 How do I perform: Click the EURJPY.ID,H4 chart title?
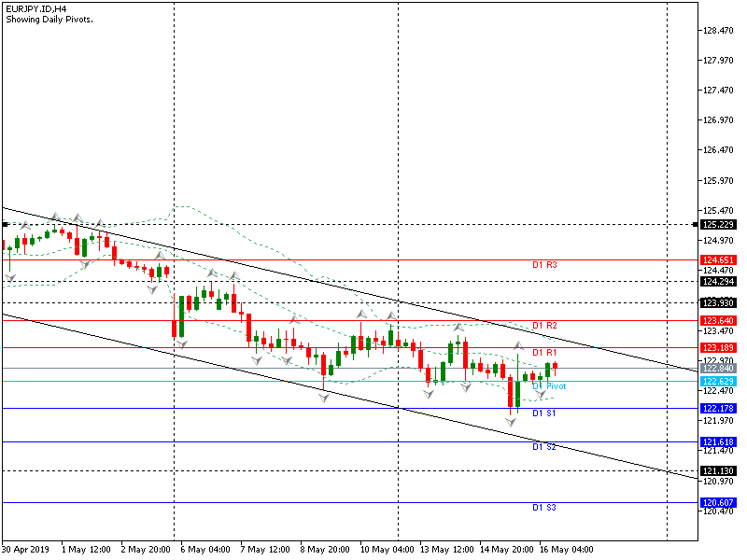coord(36,9)
